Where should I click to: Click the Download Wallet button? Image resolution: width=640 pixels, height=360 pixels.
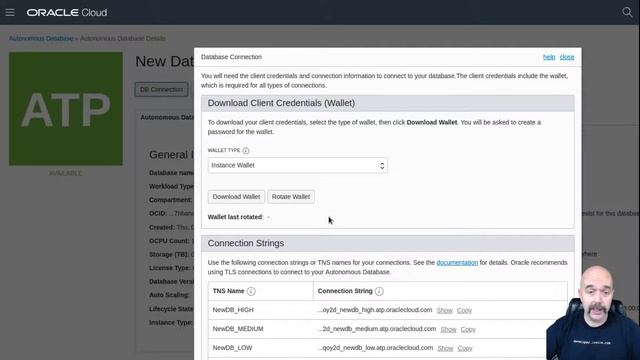[236, 197]
